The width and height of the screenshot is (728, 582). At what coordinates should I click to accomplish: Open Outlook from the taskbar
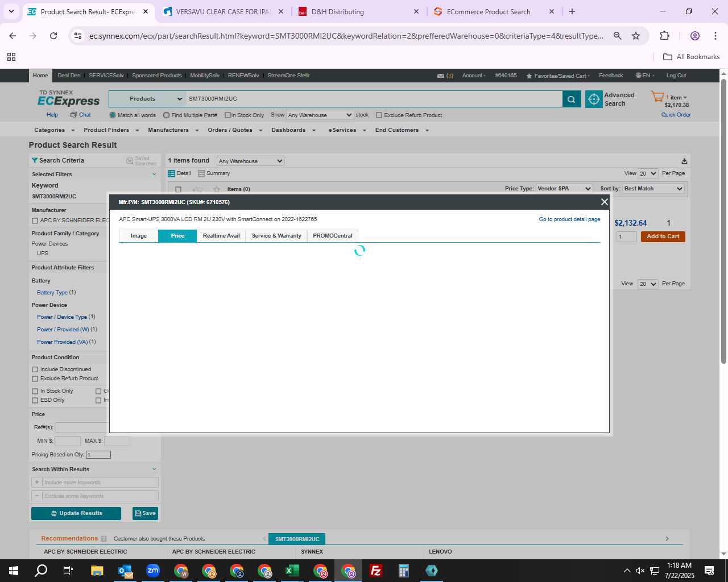pyautogui.click(x=125, y=571)
